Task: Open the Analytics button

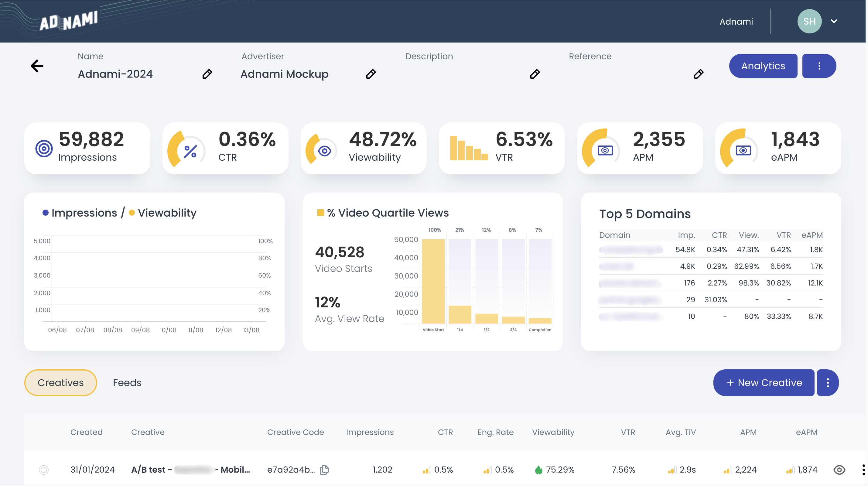Action: tap(763, 66)
